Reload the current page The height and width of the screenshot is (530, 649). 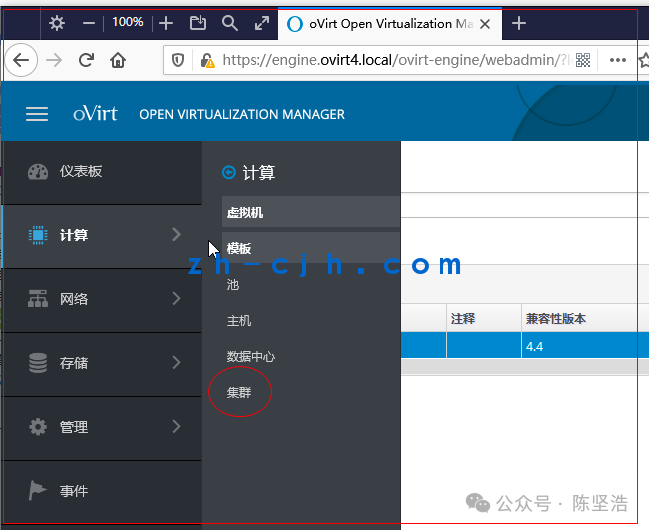(x=86, y=60)
